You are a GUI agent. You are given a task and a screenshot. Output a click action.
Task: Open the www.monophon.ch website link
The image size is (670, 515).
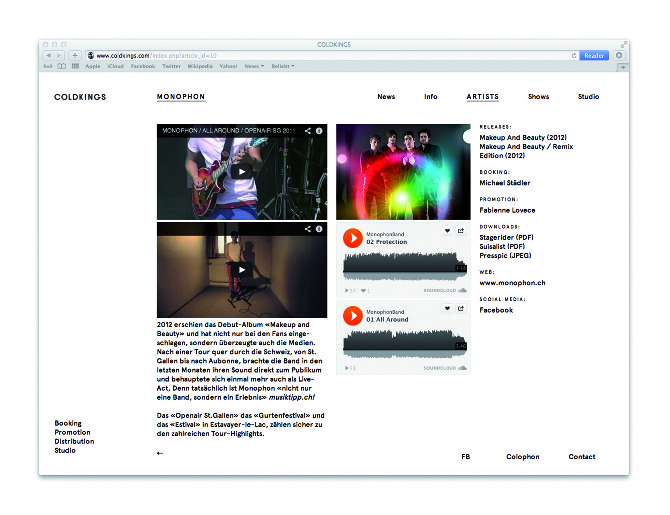click(x=512, y=283)
